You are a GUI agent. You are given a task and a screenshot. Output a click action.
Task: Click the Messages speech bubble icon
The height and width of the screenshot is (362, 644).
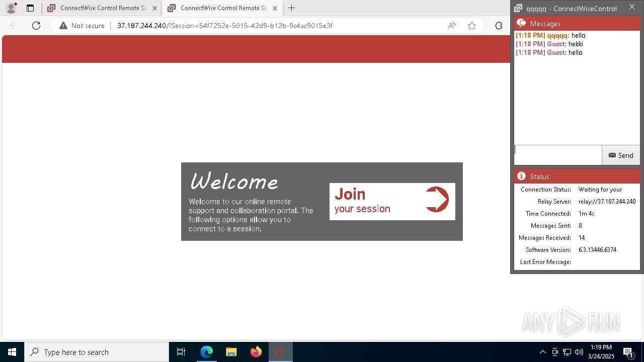(521, 23)
